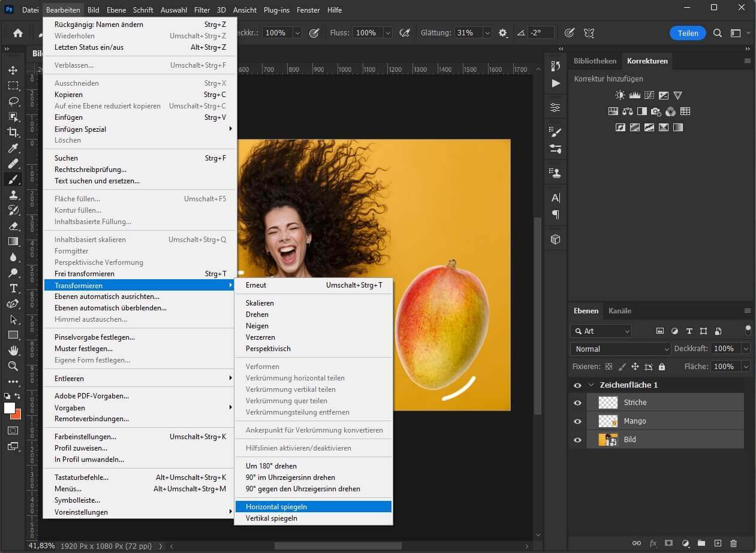Choose the Clone Stamp tool
This screenshot has height=553, width=756.
pos(13,194)
